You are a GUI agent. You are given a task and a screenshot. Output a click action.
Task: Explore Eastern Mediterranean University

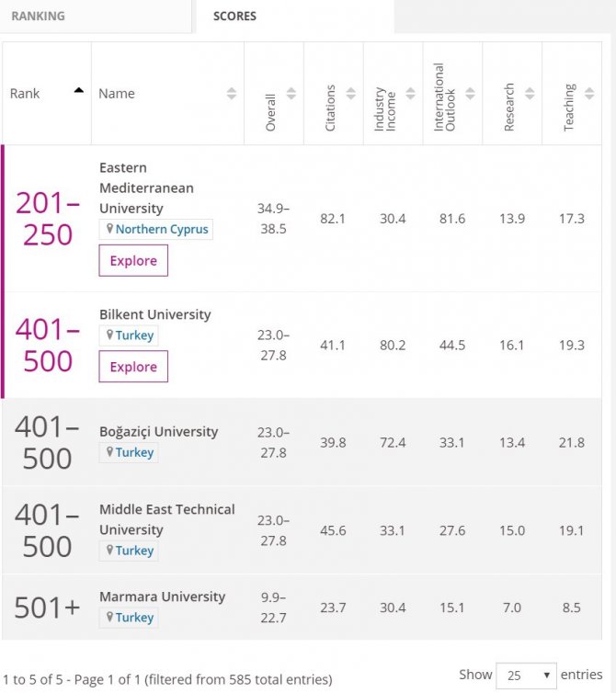coord(133,261)
